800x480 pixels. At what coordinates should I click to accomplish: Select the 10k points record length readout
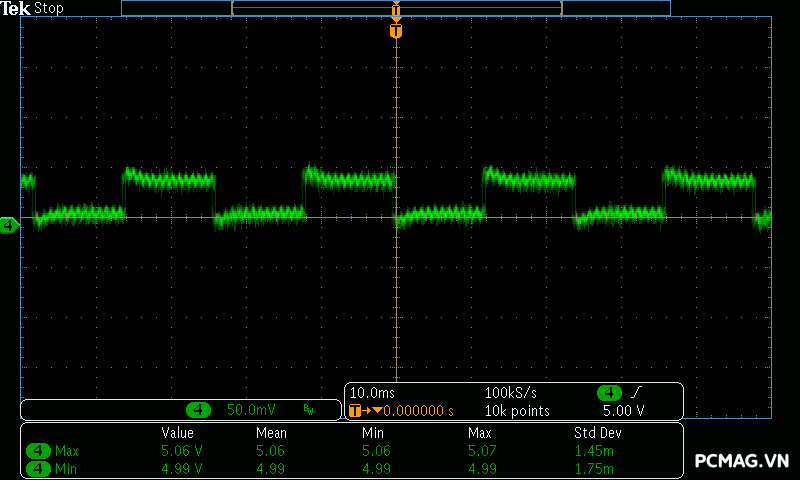(517, 410)
